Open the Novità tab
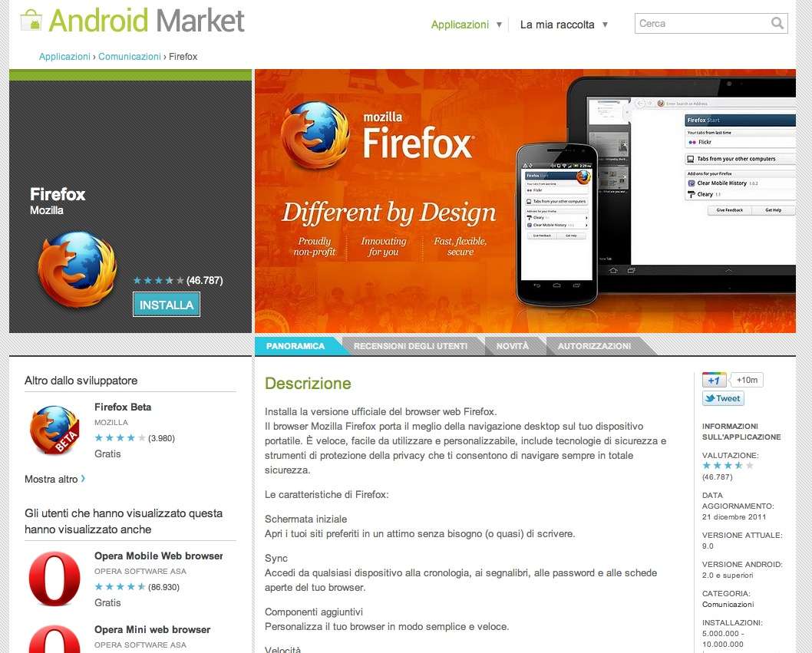 [x=513, y=346]
